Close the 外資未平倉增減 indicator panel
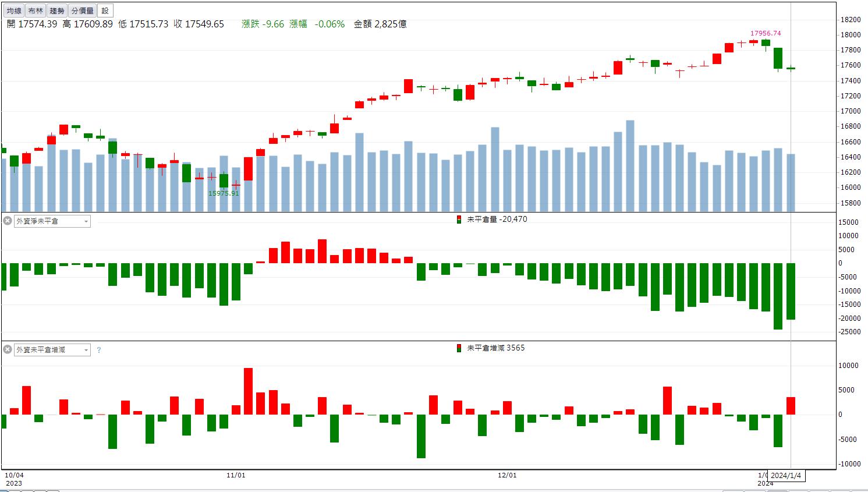 tap(8, 349)
